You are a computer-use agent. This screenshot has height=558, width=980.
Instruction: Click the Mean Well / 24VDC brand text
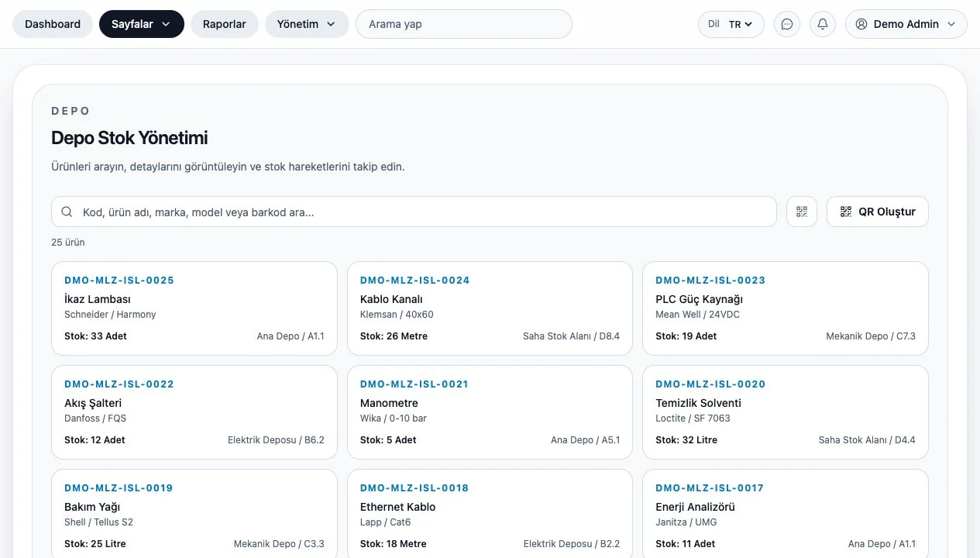(696, 315)
